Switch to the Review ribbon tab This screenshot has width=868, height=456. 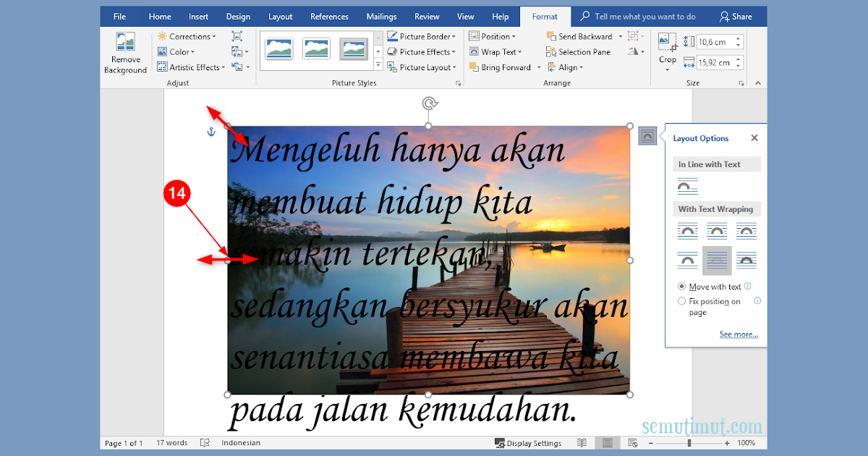pyautogui.click(x=427, y=16)
